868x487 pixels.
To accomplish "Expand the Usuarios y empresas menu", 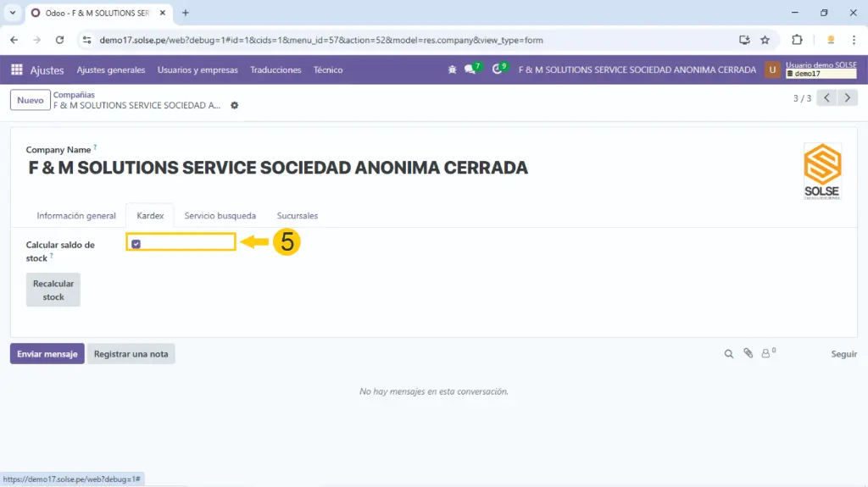I will pyautogui.click(x=198, y=70).
